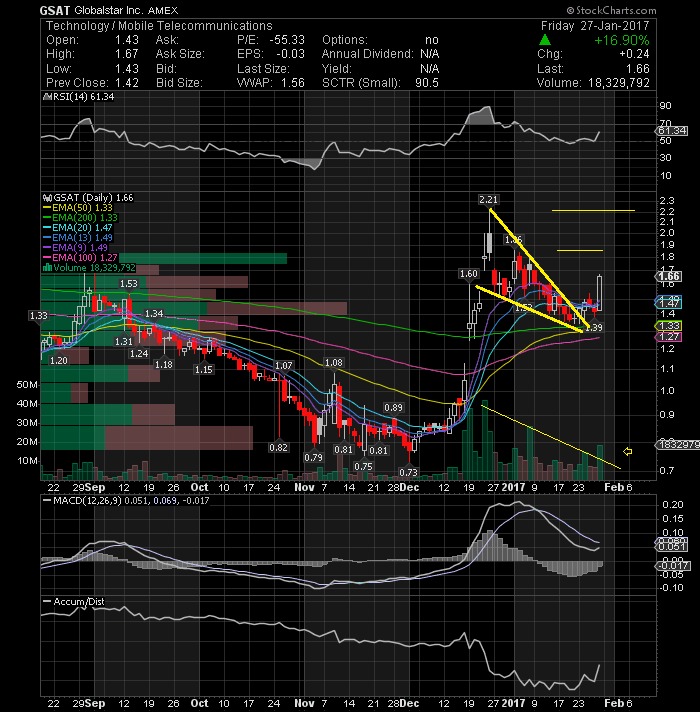Click the 1.27 magenta EMA tag on right axis

pyautogui.click(x=669, y=336)
